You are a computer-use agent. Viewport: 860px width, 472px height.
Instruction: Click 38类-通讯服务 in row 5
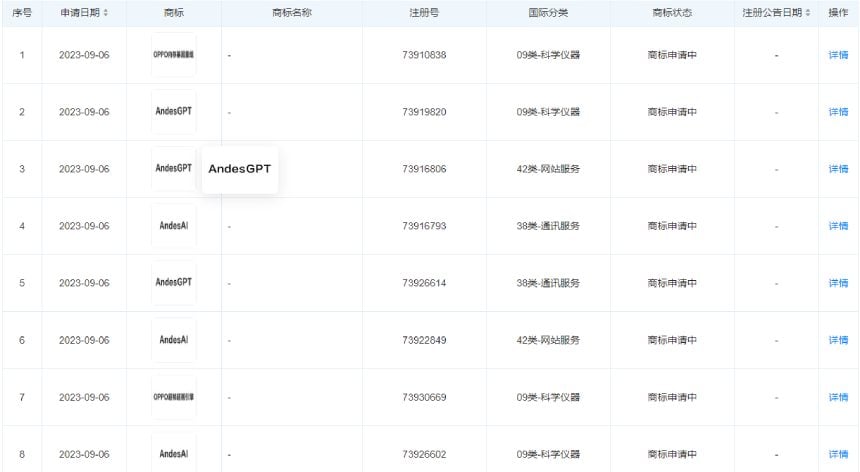pos(548,283)
